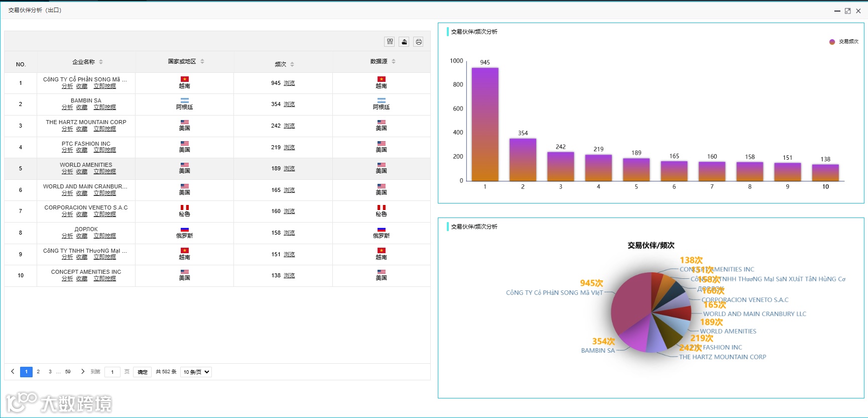Sort table by 国家或地区 column arrows
Viewport: 868px width, 418px height.
click(202, 61)
